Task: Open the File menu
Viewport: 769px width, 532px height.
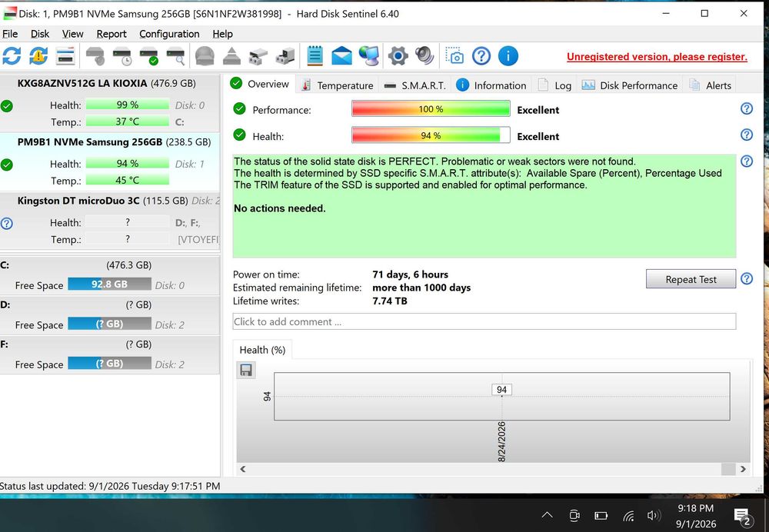Action: [x=10, y=34]
